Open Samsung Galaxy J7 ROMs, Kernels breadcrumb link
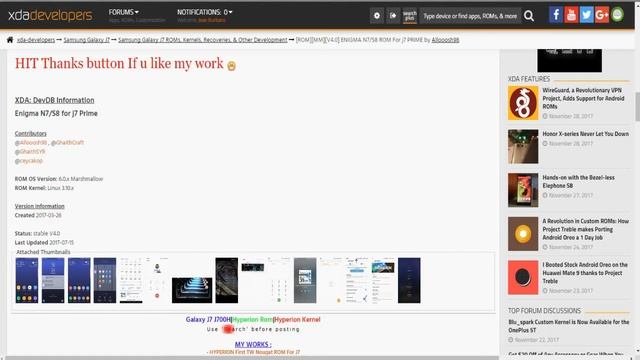The width and height of the screenshot is (640, 360). (203, 40)
